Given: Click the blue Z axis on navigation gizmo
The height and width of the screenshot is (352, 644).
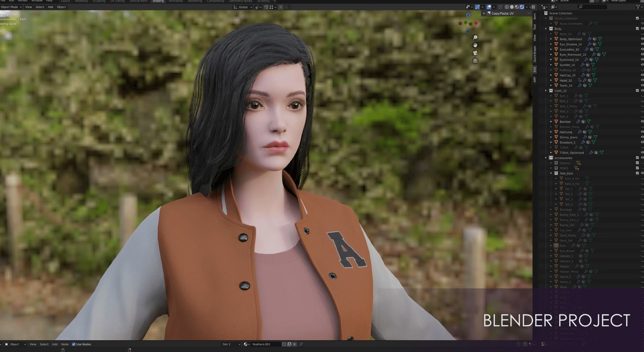Looking at the screenshot, I should coord(468,15).
